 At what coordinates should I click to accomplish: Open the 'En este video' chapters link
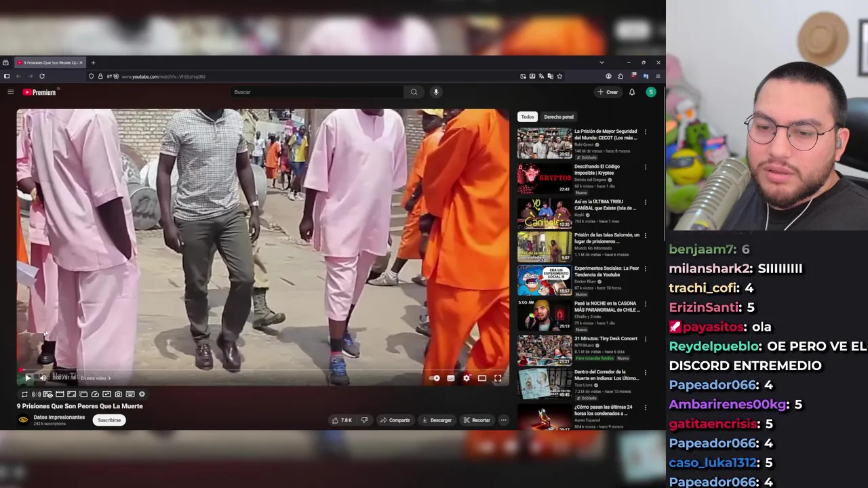coord(96,378)
